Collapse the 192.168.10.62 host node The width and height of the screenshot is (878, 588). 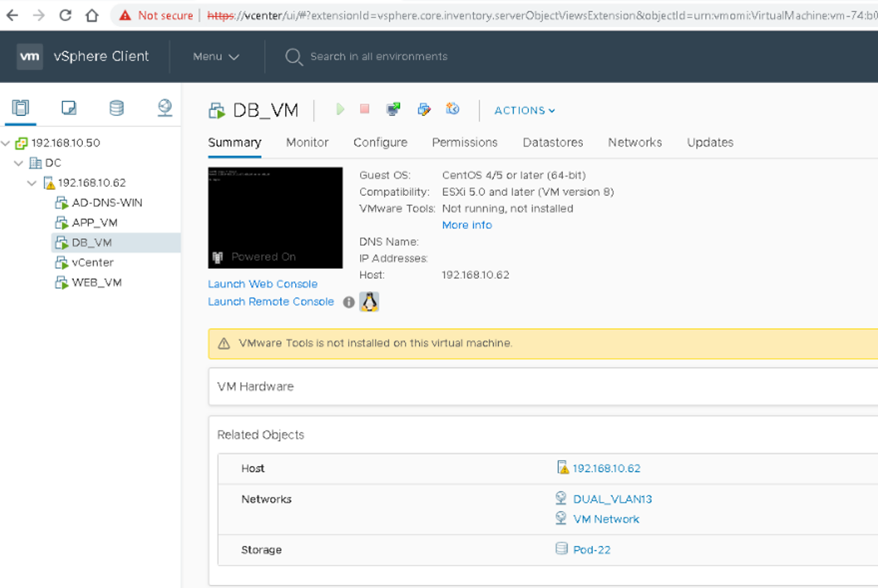coord(32,183)
